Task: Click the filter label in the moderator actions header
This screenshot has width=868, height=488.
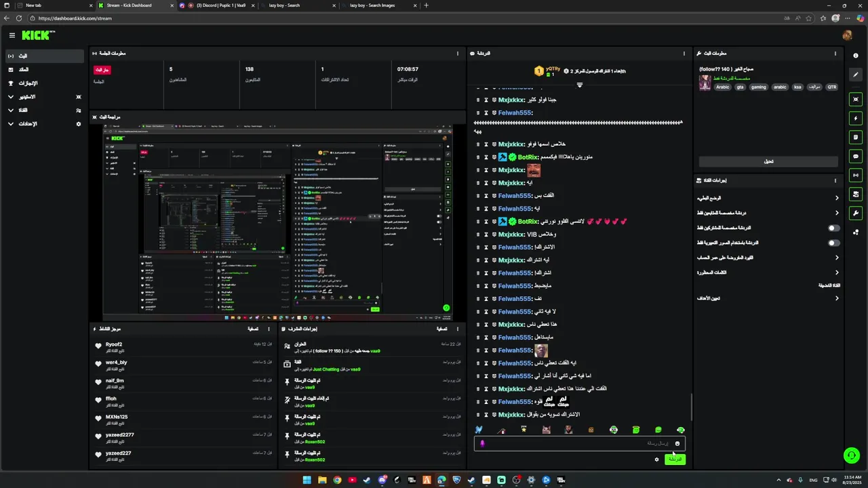Action: click(441, 329)
